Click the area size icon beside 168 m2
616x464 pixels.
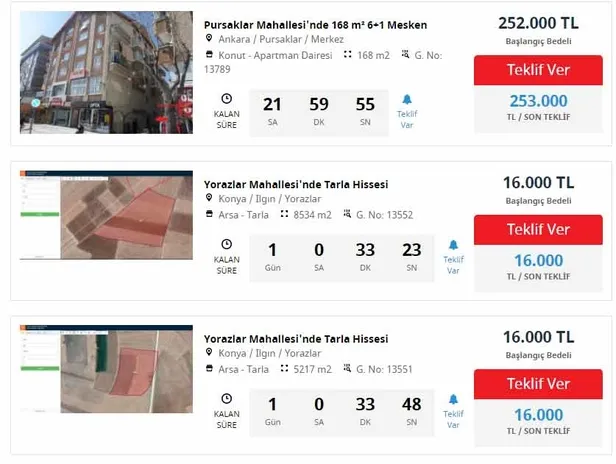(347, 55)
